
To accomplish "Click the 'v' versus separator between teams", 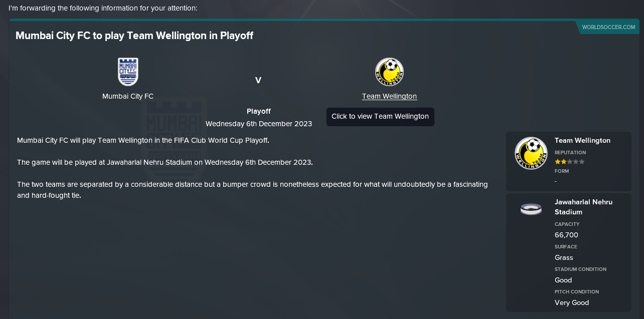I will [x=258, y=80].
